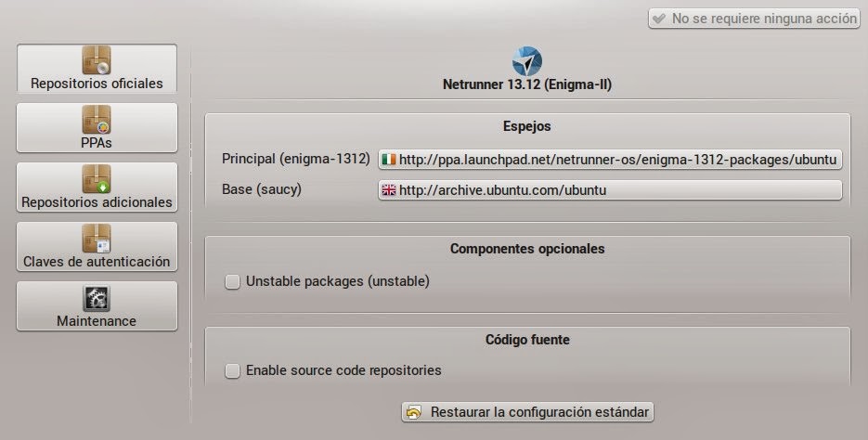The width and height of the screenshot is (868, 440).
Task: Open the PPAs section
Action: click(97, 127)
